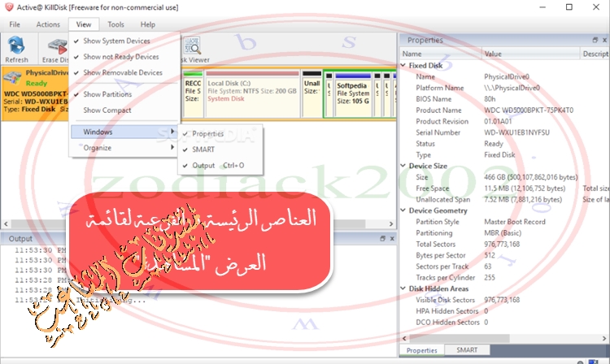Viewport: 610px width, 364px height.
Task: Click the Description column header
Action: pyautogui.click(x=595, y=54)
